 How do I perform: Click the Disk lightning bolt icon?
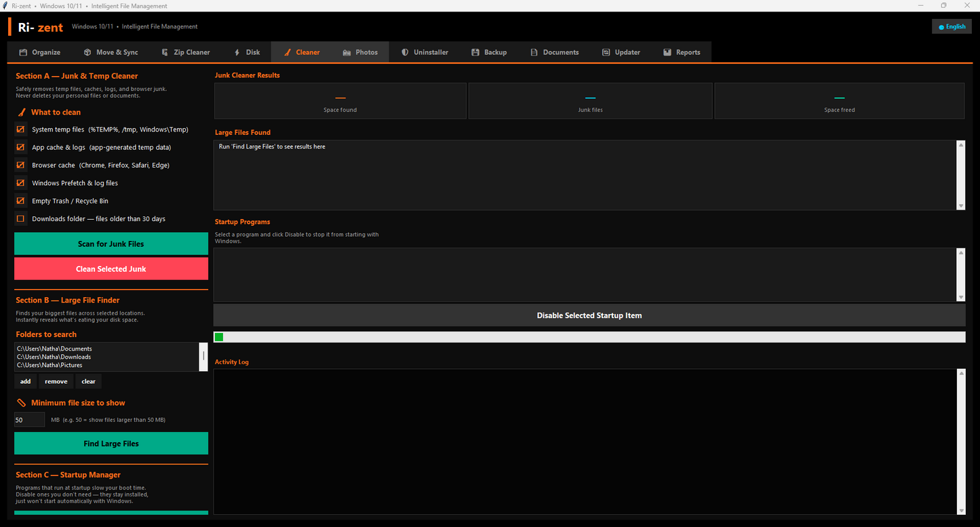tap(237, 52)
